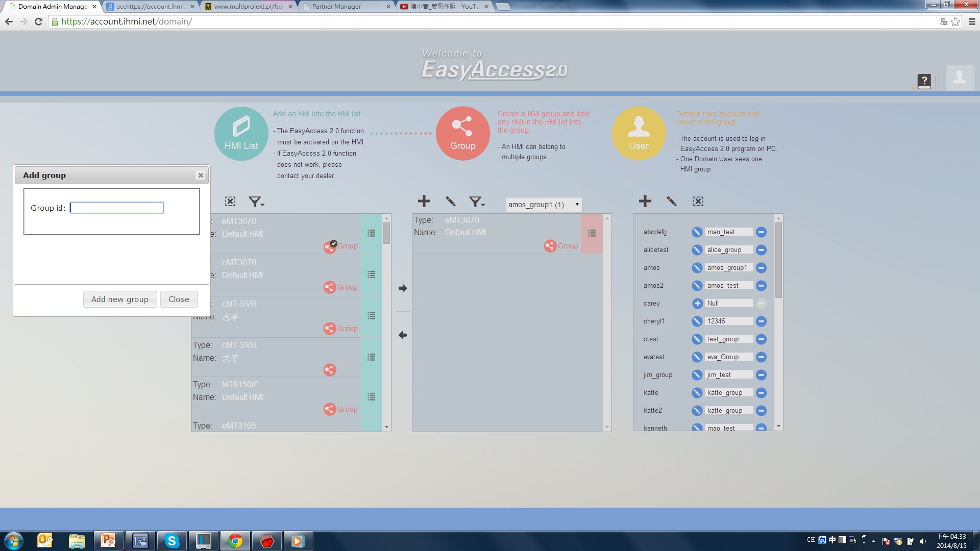Remove amos_group1 from amos user
The height and width of the screenshot is (551, 980).
coord(761,268)
